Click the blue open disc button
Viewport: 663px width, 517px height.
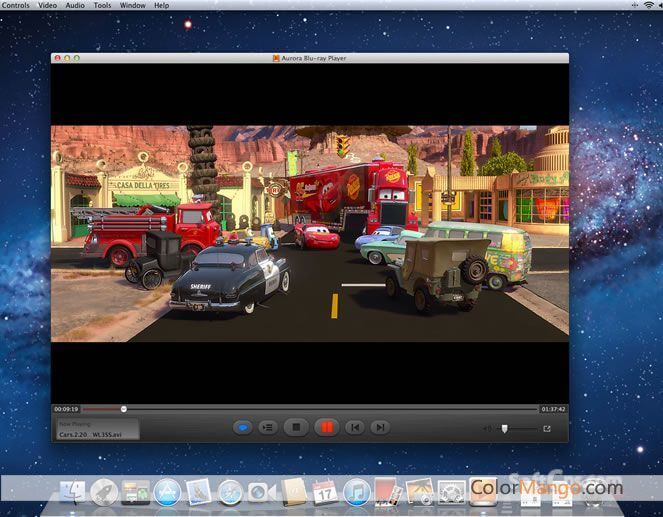(242, 427)
